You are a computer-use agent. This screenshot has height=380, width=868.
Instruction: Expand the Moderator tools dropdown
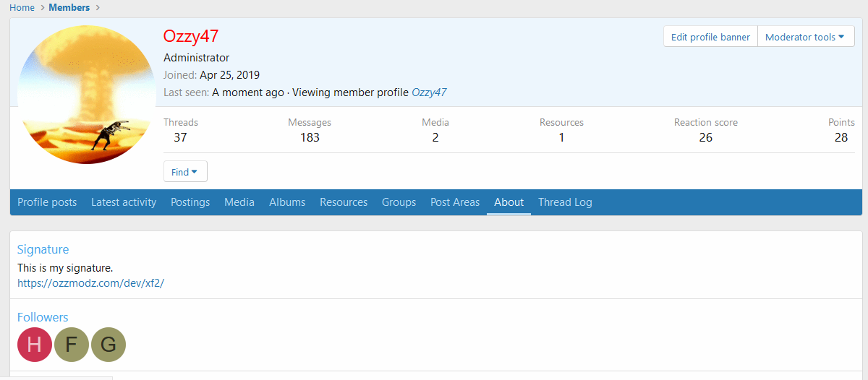click(x=805, y=37)
